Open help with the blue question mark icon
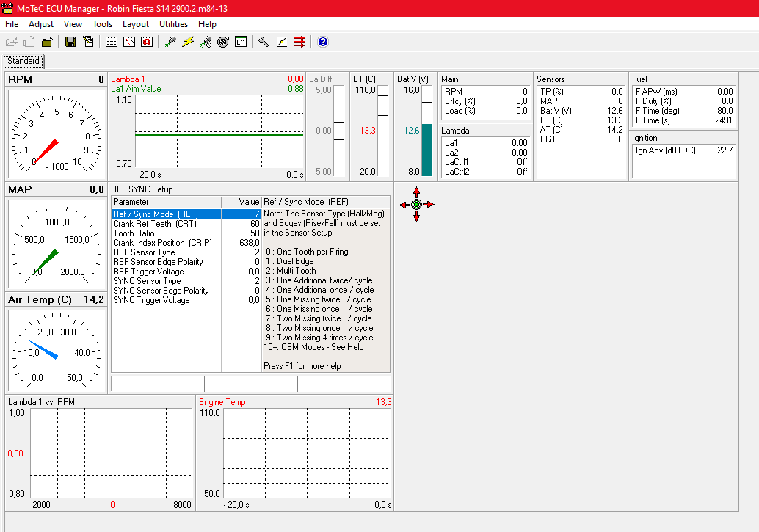Image resolution: width=759 pixels, height=532 pixels. coord(323,42)
